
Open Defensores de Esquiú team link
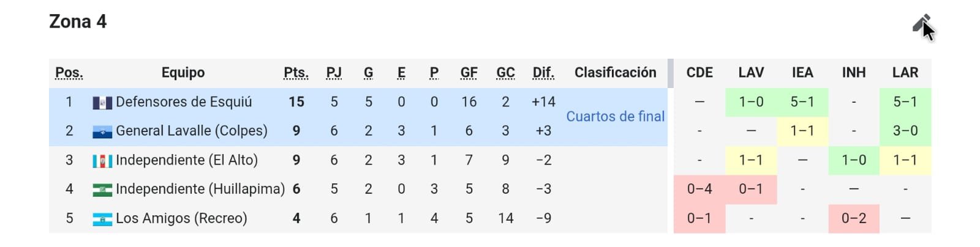click(184, 102)
